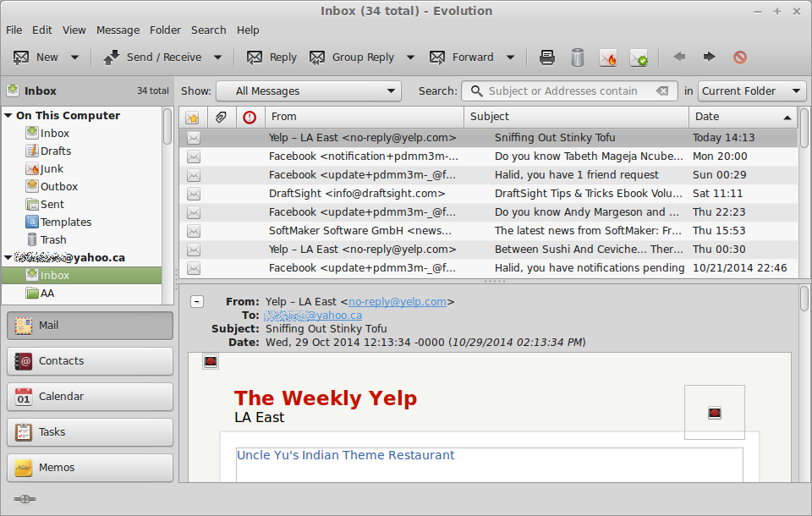Open Send / Receive dropdown arrow
Screen dimensions: 812x516
pos(218,58)
